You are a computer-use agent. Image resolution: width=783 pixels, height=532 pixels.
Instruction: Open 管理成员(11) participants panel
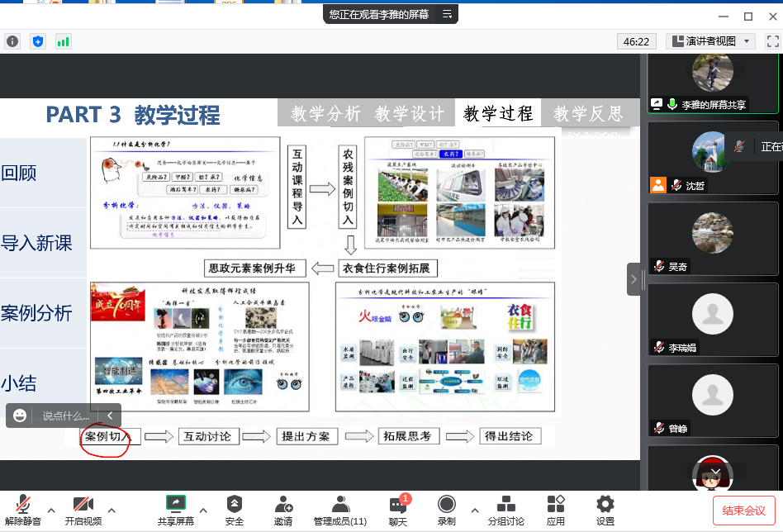click(x=339, y=510)
